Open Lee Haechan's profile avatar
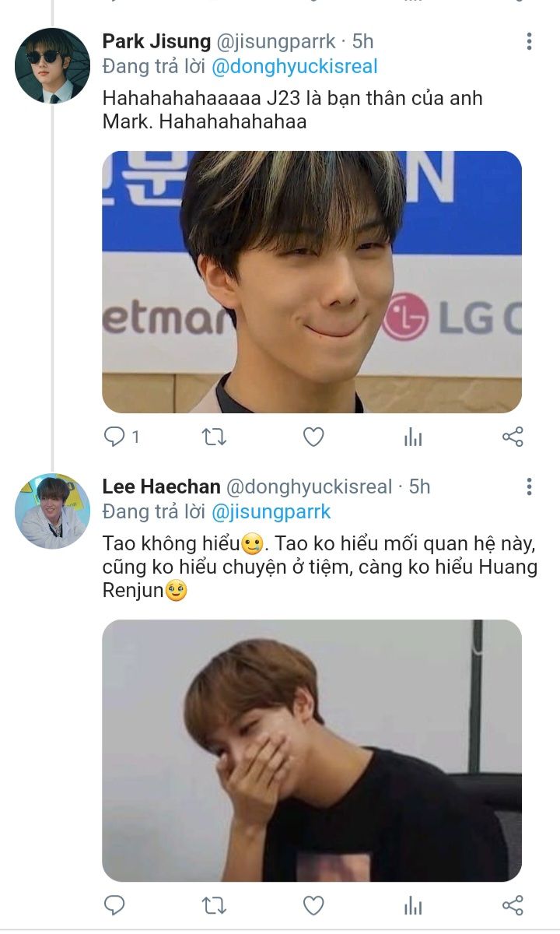This screenshot has height=934, width=560. coord(52,511)
